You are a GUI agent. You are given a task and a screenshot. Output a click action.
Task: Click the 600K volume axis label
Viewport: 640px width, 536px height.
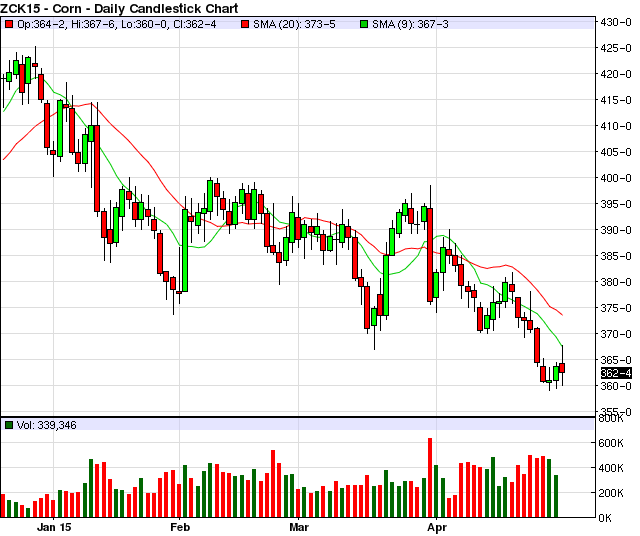coord(611,443)
